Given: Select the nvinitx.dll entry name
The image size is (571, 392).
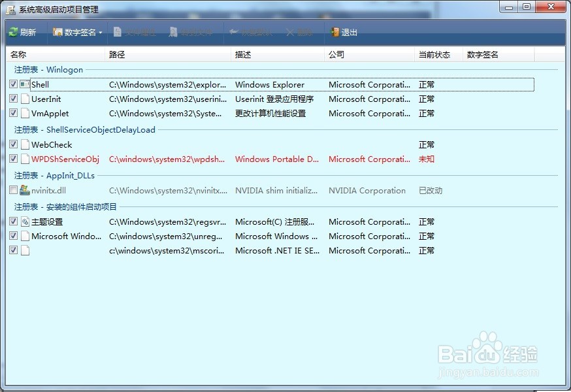Looking at the screenshot, I should click(48, 191).
